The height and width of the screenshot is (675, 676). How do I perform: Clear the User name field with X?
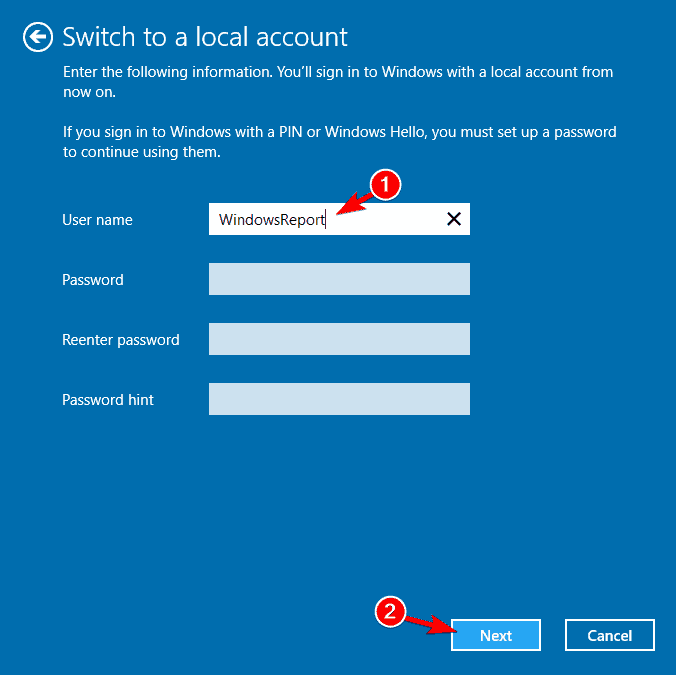click(454, 219)
